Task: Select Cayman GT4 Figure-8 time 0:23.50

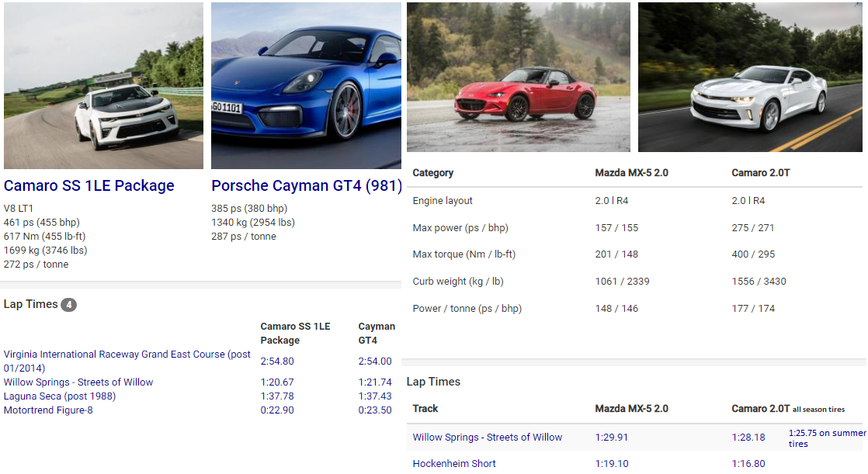Action: tap(375, 410)
